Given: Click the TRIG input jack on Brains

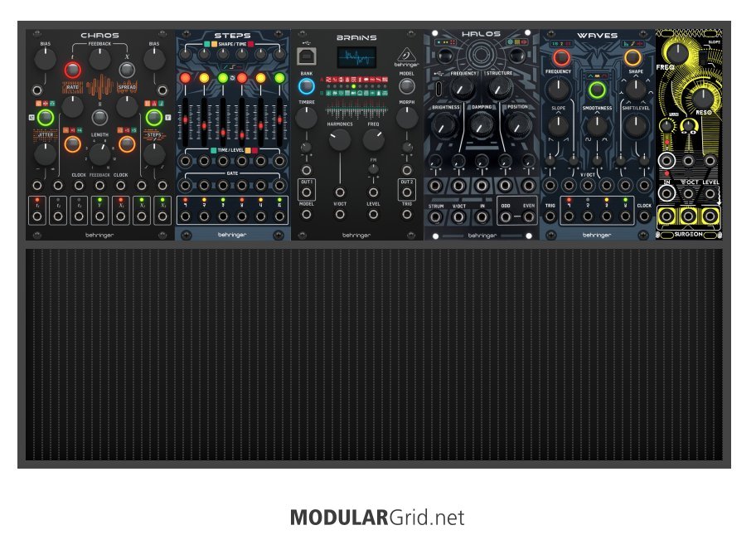Looking at the screenshot, I should (x=407, y=214).
